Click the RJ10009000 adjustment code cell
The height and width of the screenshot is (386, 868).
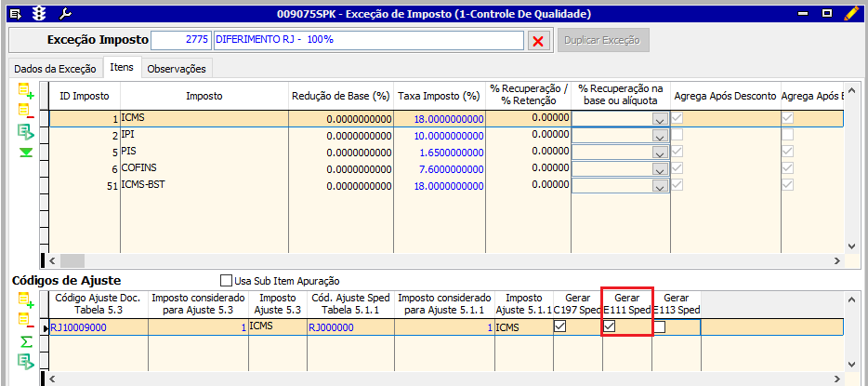[x=99, y=327]
